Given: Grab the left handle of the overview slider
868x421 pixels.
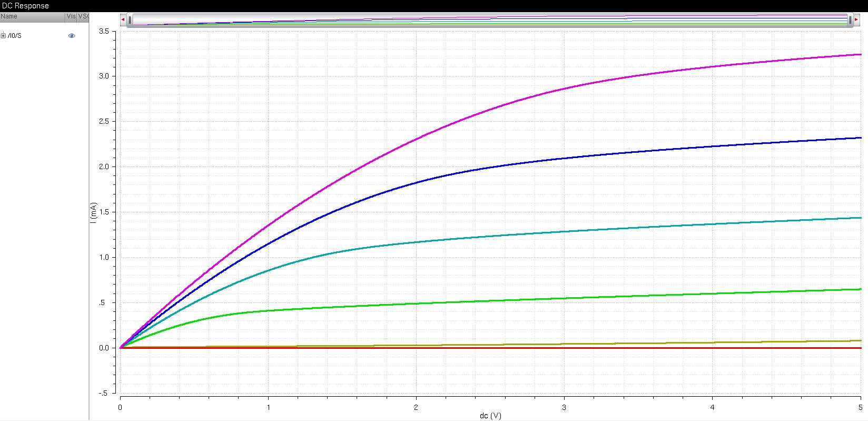Looking at the screenshot, I should click(130, 20).
